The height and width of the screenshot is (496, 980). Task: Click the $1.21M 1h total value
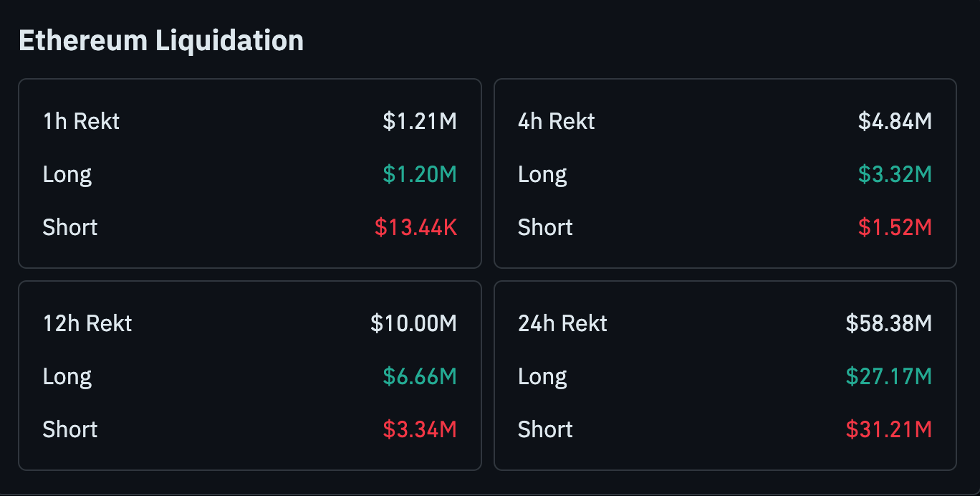(419, 121)
